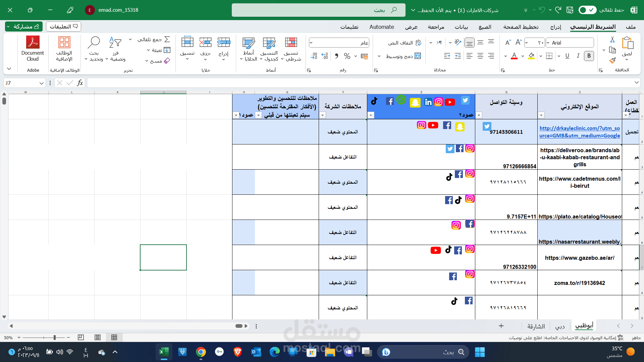Screen dimensions: 644x362
Task: Click the Insert Function fx icon
Action: point(80,83)
